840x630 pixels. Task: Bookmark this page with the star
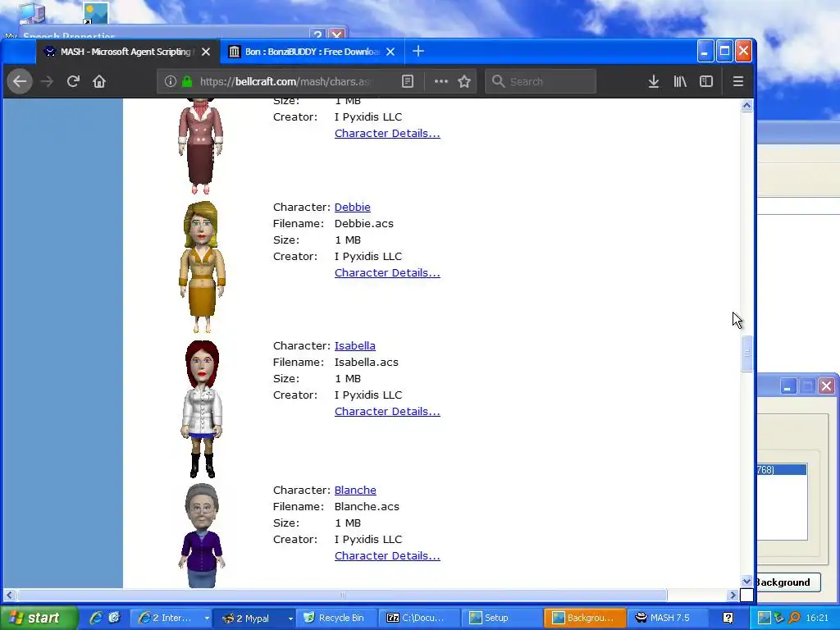(x=464, y=81)
